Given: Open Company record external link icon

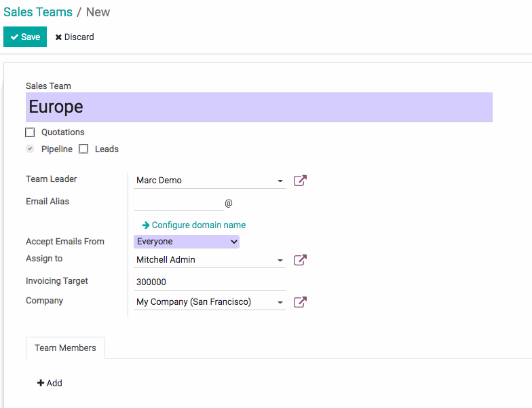Looking at the screenshot, I should click(x=300, y=302).
